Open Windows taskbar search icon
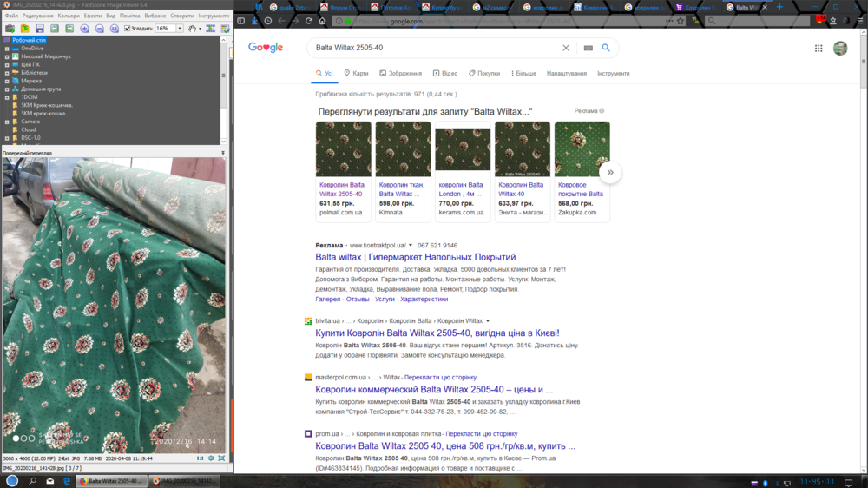868x488 pixels. [x=33, y=481]
